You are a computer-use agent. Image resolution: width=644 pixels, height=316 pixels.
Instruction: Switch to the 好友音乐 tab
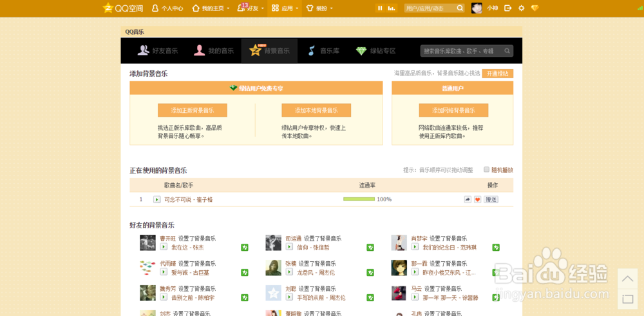pyautogui.click(x=158, y=51)
